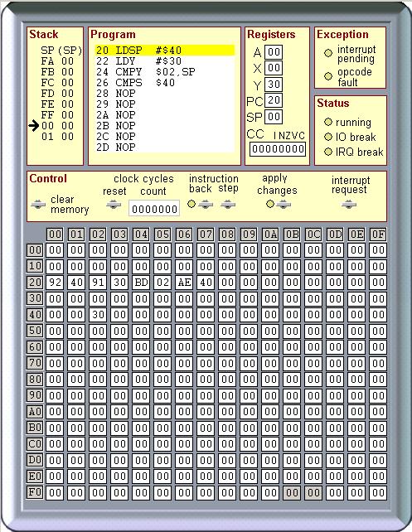
Task: Click memory cell at address FF
Action: coord(378,493)
